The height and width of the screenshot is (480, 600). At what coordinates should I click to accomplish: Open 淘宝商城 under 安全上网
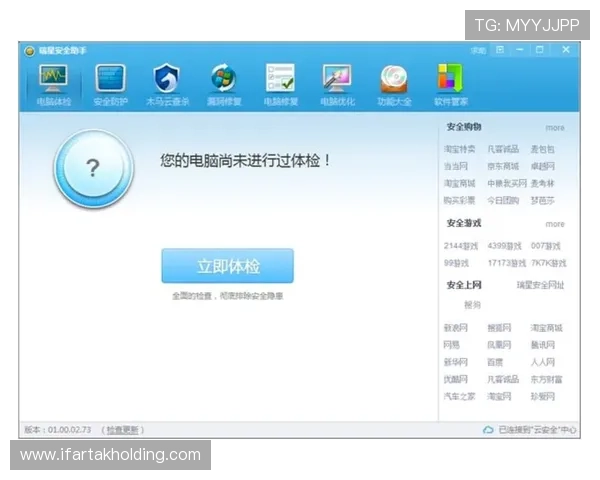[x=546, y=328]
